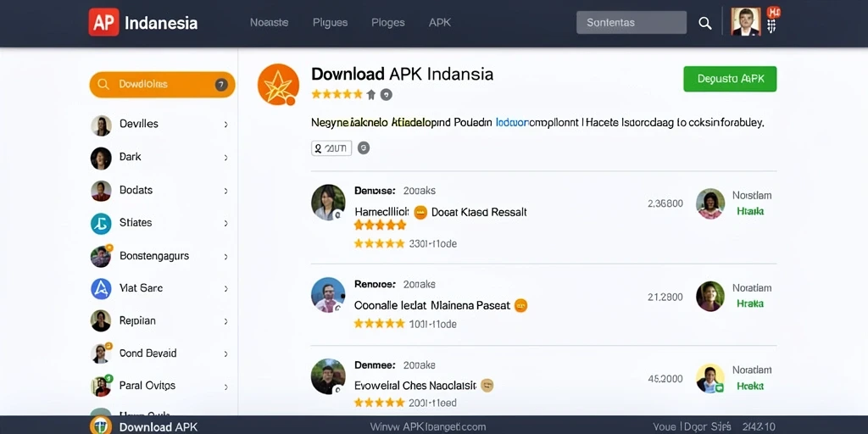Click the avatar beside 21,2800

pyautogui.click(x=710, y=296)
